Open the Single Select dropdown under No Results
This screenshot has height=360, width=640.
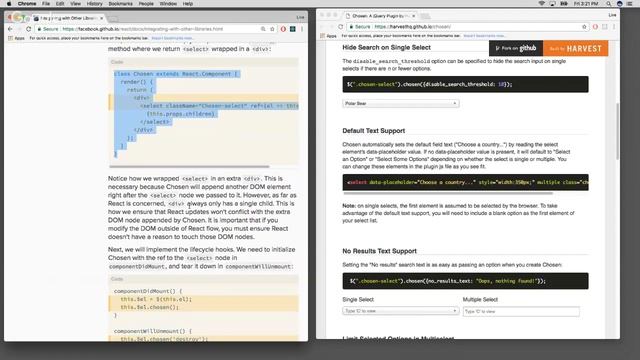(x=401, y=311)
